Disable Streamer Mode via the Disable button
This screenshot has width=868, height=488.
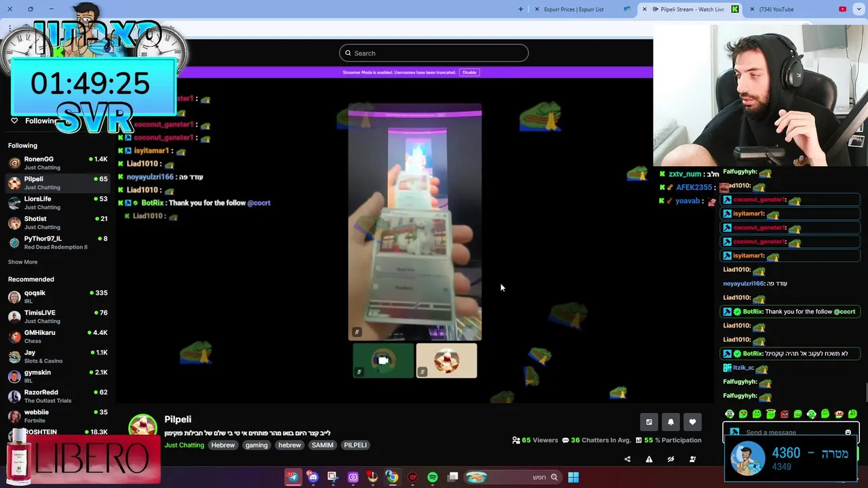point(469,73)
